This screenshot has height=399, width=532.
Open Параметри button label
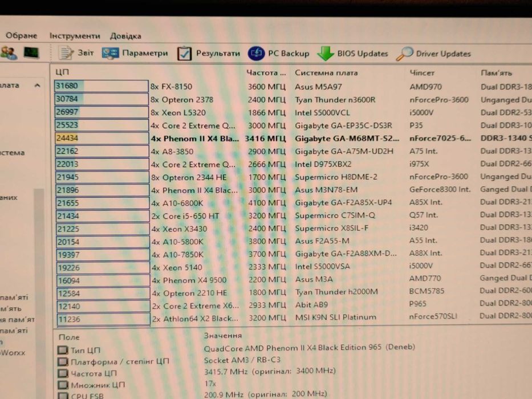coord(145,53)
